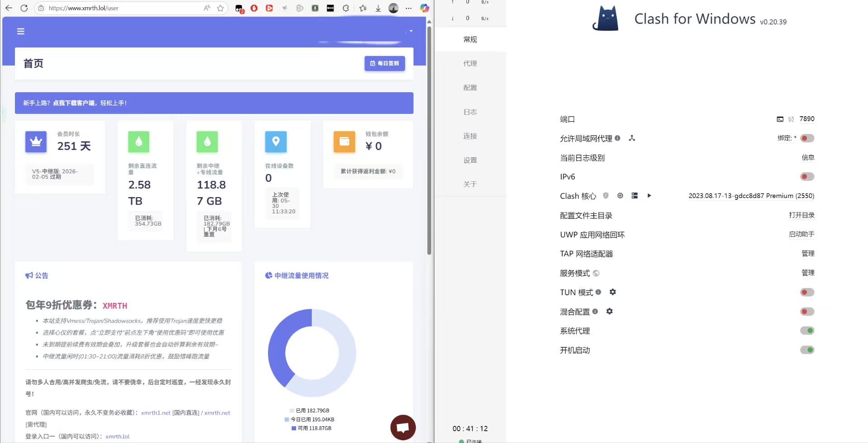Click 启动助手 for UWP loopback
Viewport: 868px width, 443px height.
point(802,234)
